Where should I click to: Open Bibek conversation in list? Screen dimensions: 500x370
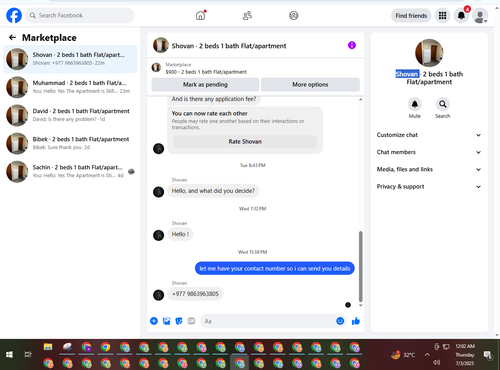(x=70, y=143)
